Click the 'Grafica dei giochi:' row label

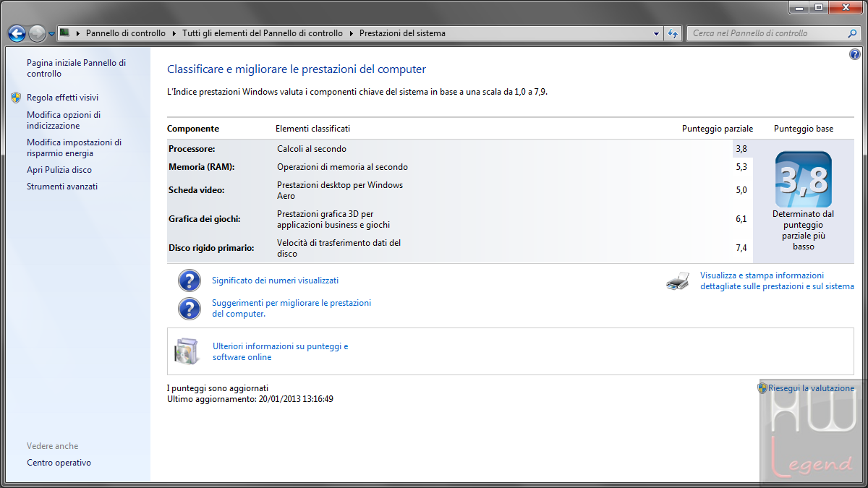point(204,219)
